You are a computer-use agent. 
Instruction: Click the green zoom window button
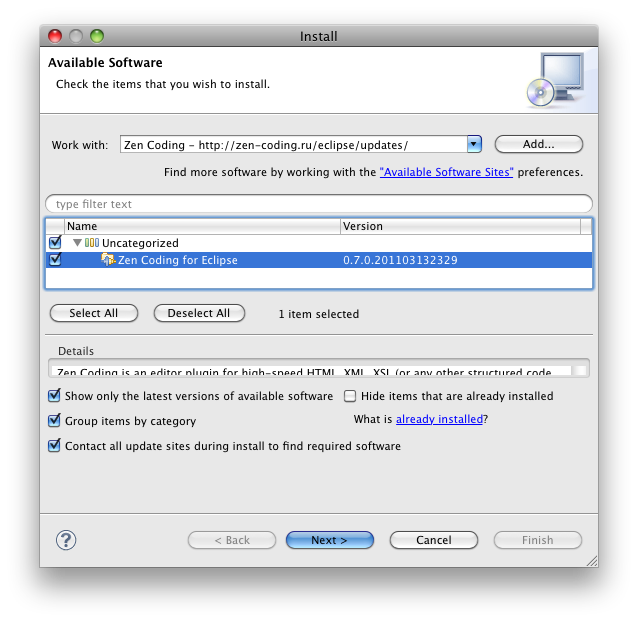pyautogui.click(x=97, y=36)
